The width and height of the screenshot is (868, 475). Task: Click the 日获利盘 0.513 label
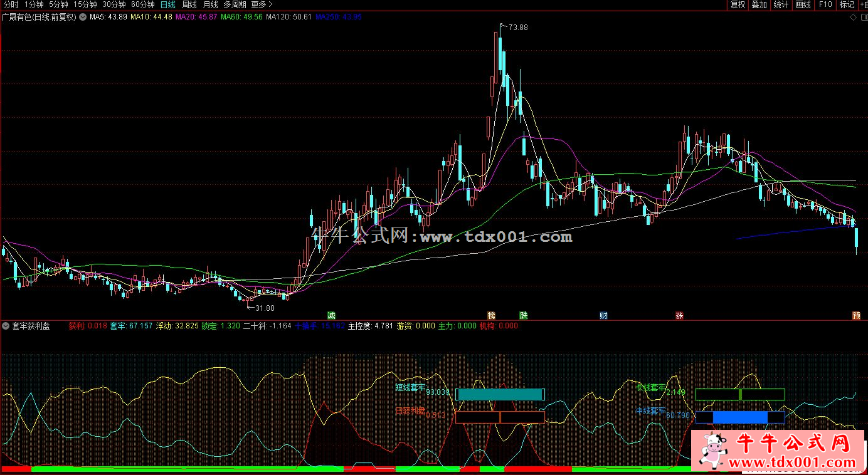(420, 413)
